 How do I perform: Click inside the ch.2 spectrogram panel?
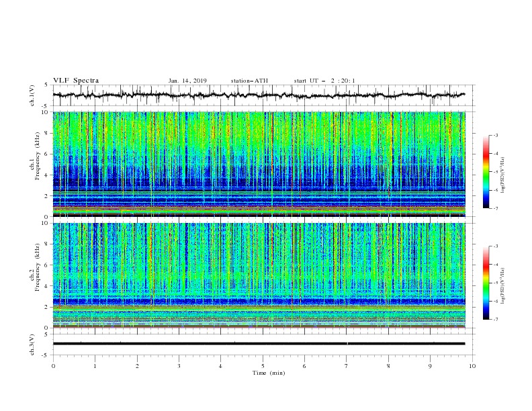[259, 275]
